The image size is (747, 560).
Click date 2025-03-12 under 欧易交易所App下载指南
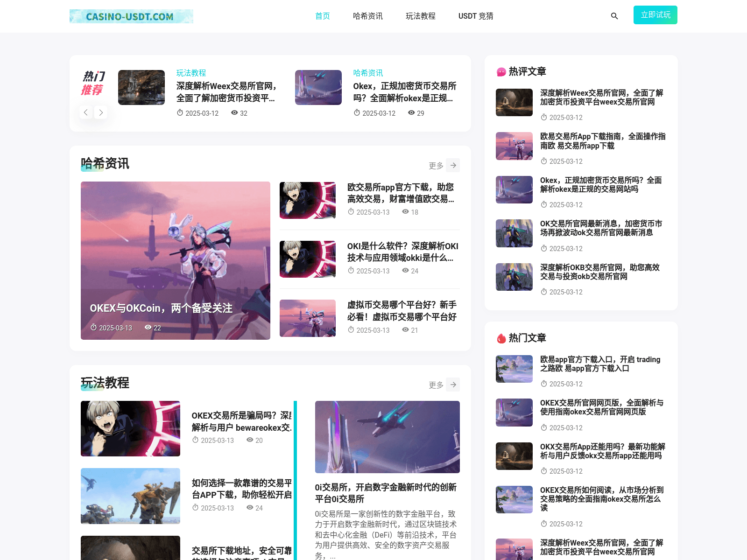566,161
